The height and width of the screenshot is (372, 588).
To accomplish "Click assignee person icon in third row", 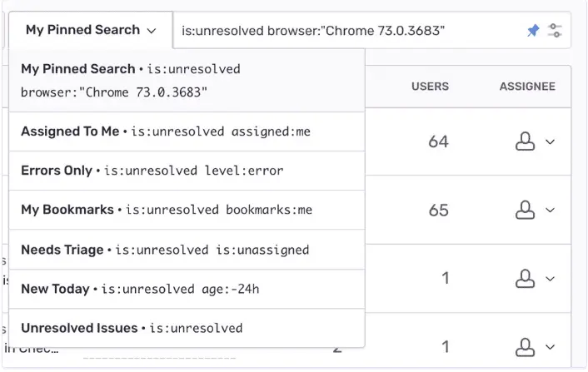I will click(525, 279).
